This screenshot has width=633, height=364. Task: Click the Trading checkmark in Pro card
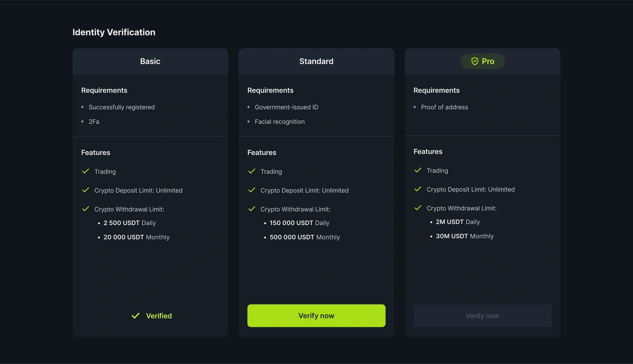(418, 170)
